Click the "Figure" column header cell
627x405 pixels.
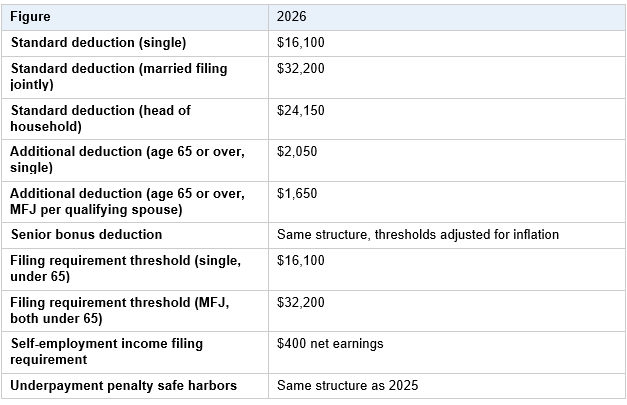coord(31,17)
